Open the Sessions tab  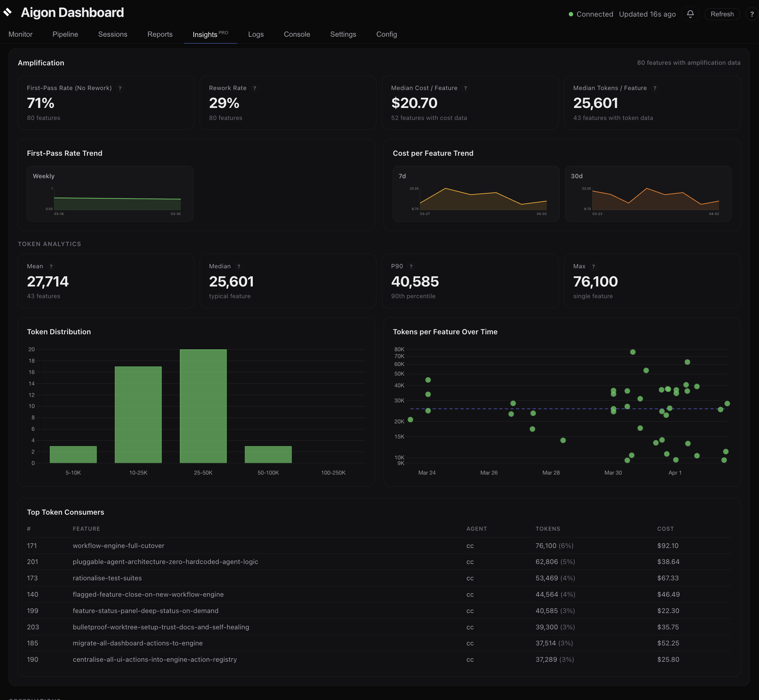tap(113, 34)
